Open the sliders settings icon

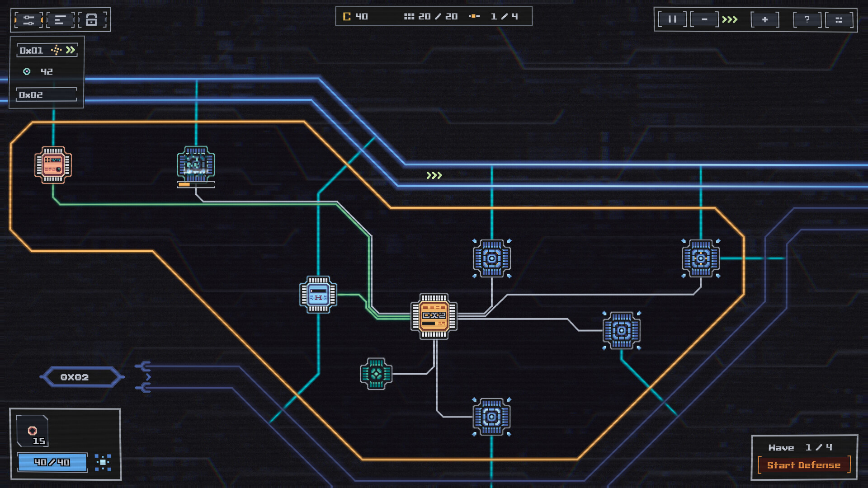[28, 20]
